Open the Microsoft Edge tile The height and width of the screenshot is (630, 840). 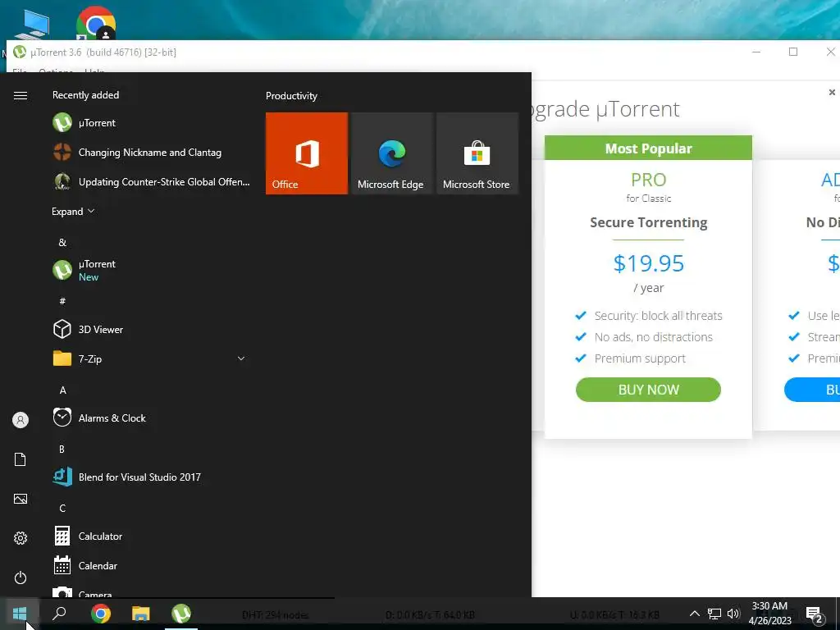click(x=391, y=153)
